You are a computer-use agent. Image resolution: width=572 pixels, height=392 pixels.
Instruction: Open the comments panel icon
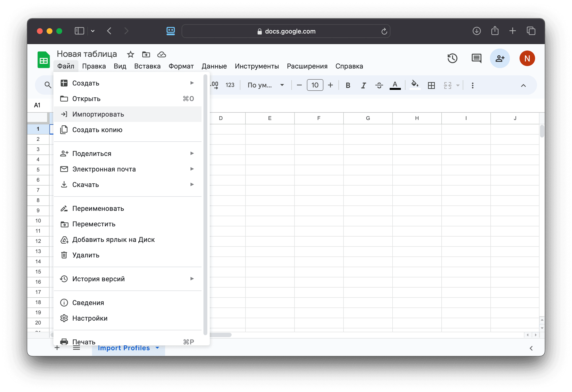click(476, 58)
